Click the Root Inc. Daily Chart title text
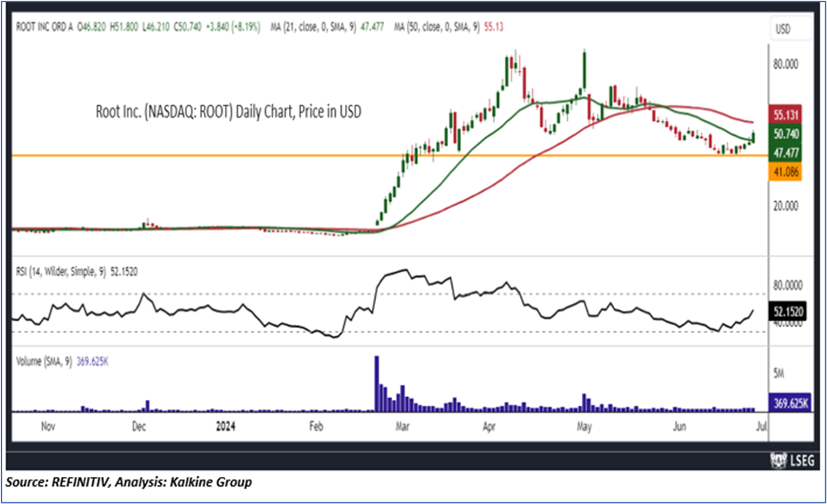Viewport: 827px width, 504px height. tap(229, 112)
